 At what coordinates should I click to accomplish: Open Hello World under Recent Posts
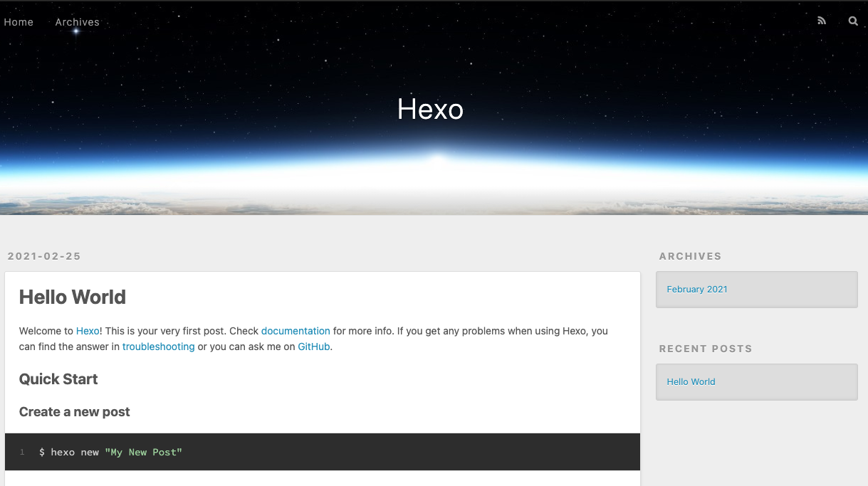[691, 381]
